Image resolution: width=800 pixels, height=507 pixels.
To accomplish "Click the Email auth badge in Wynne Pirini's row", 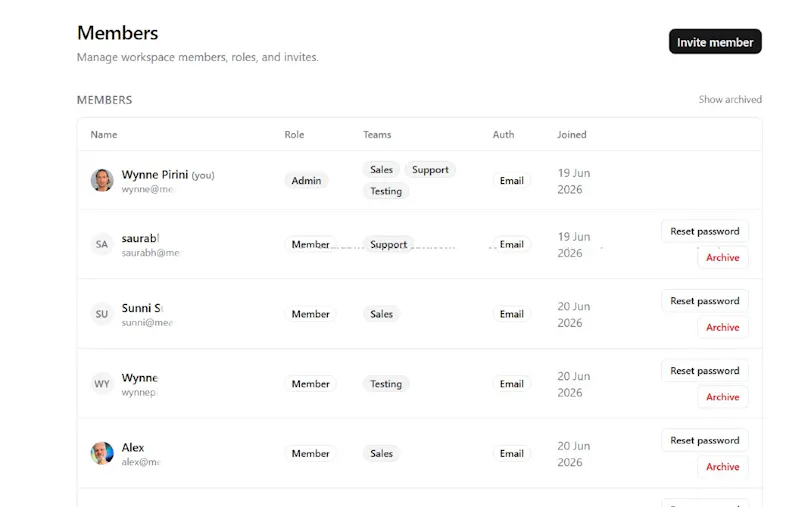I will [511, 181].
